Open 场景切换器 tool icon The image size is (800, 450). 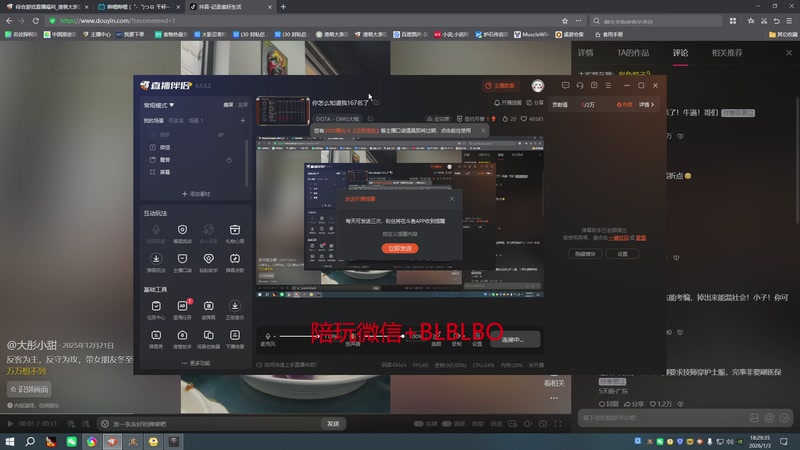point(209,335)
